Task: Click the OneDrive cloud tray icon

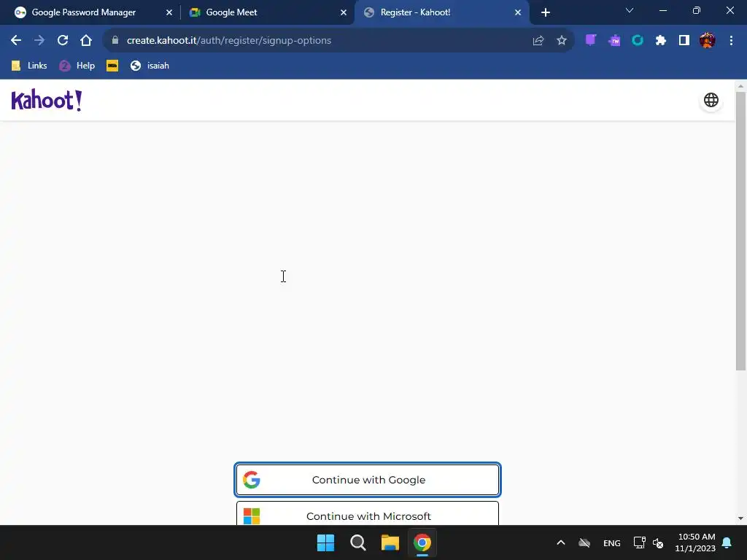Action: (x=584, y=542)
